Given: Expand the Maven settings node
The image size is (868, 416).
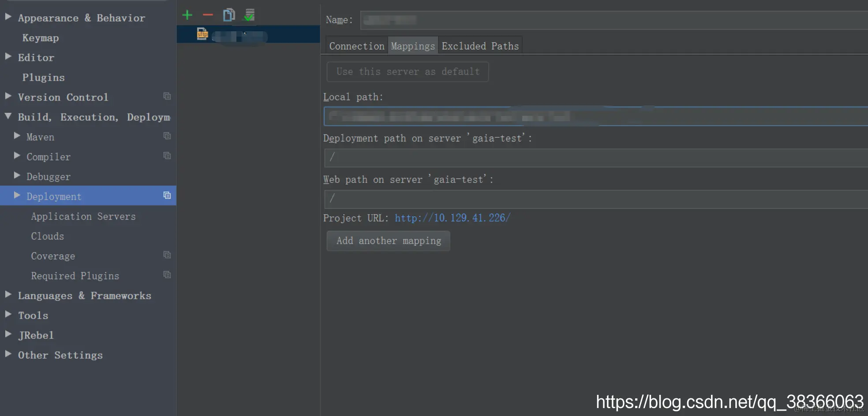Looking at the screenshot, I should [x=17, y=136].
